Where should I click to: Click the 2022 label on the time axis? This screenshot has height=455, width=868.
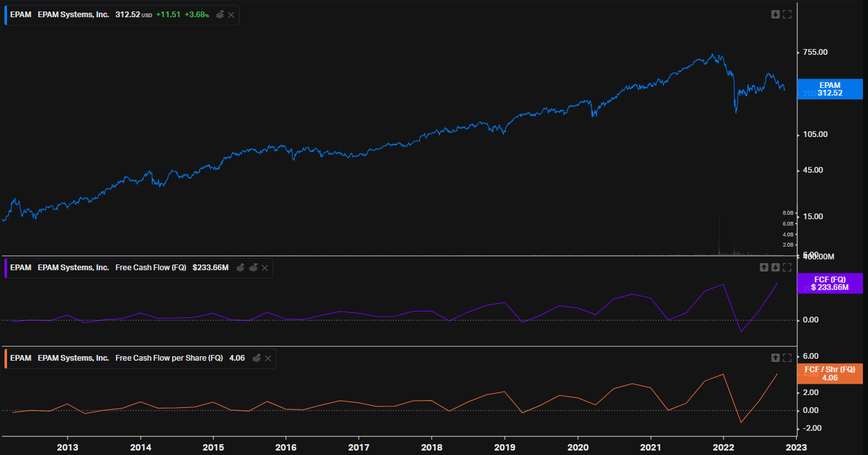(723, 447)
